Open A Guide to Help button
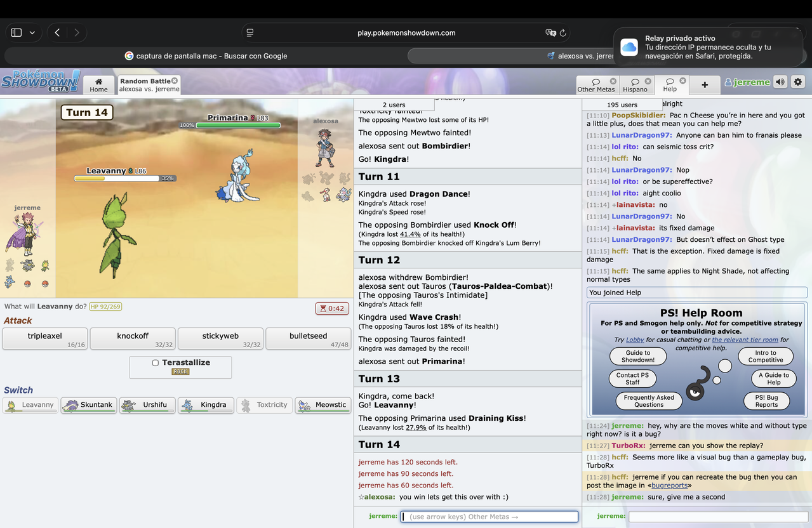 coord(773,378)
